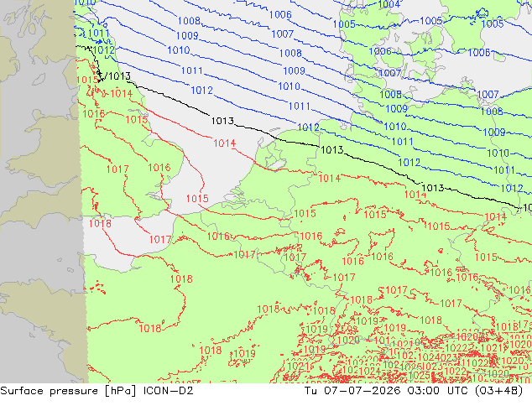
Task: Click red '1018' label at the western Channel entrance
Action: click(x=100, y=223)
